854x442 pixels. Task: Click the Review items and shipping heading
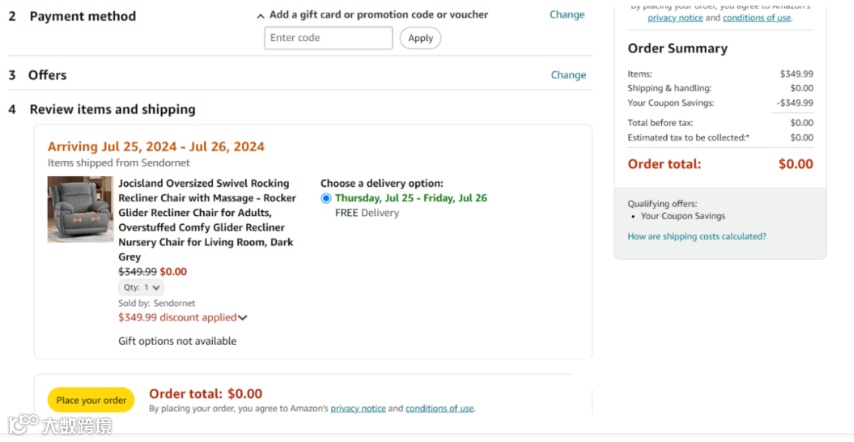[x=112, y=109]
